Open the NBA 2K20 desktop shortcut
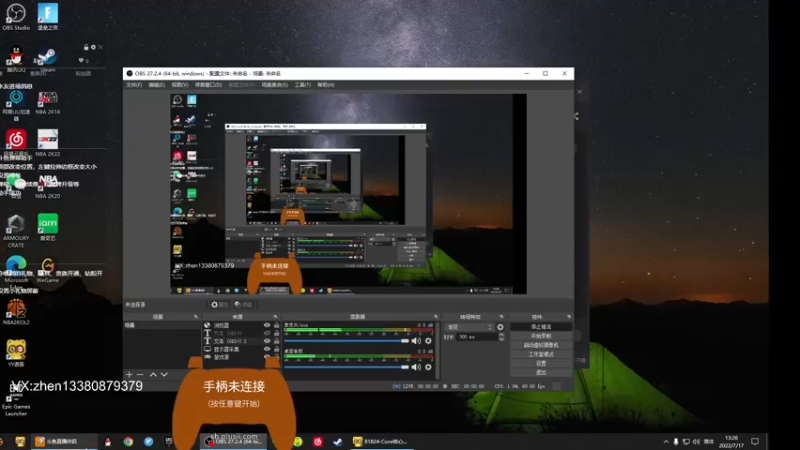The width and height of the screenshot is (800, 450). [47, 185]
